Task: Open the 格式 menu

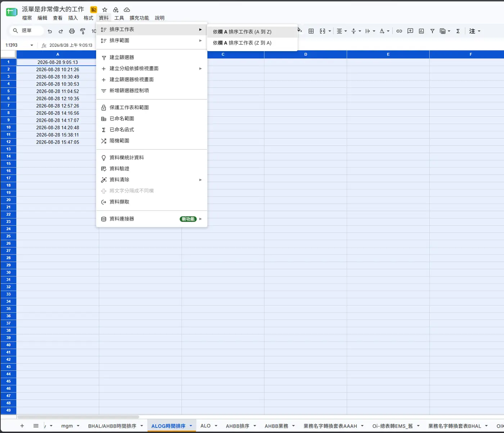Action: pos(88,18)
